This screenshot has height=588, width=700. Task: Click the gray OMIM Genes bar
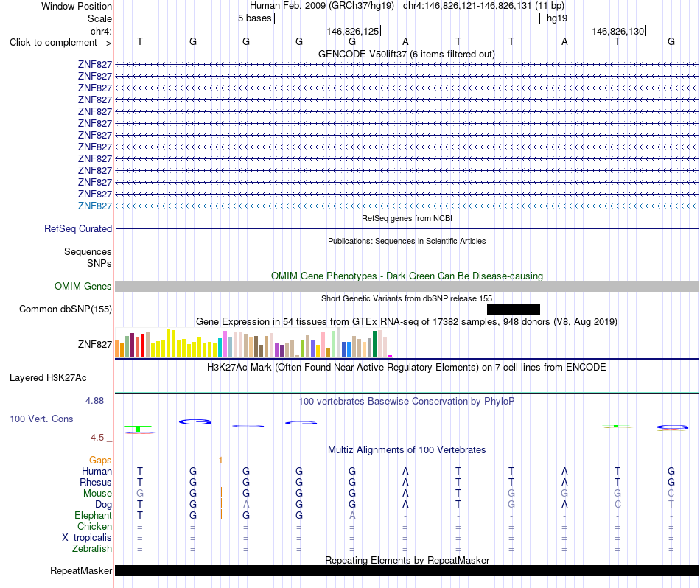click(407, 286)
